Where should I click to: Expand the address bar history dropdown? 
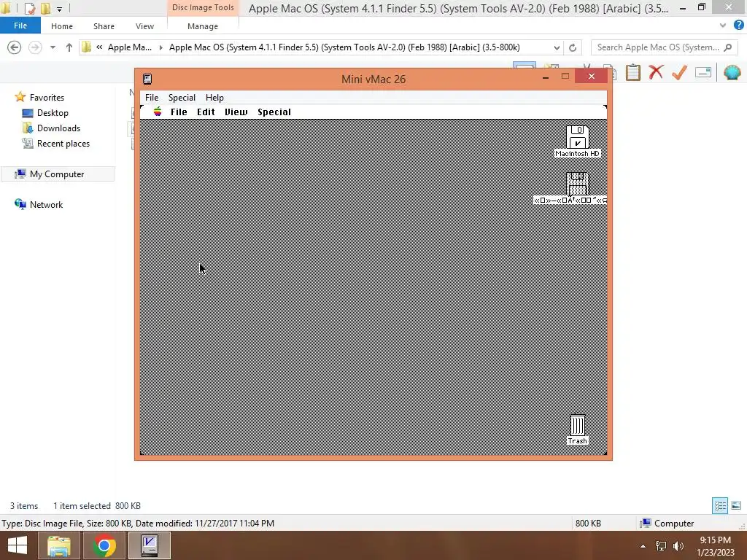pos(557,47)
